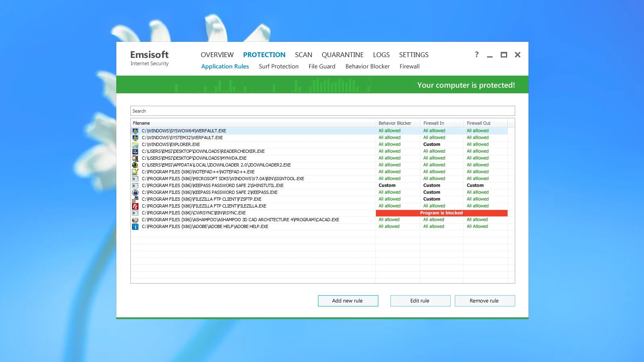Select the Application Rules tab
This screenshot has width=644, height=362.
(225, 66)
